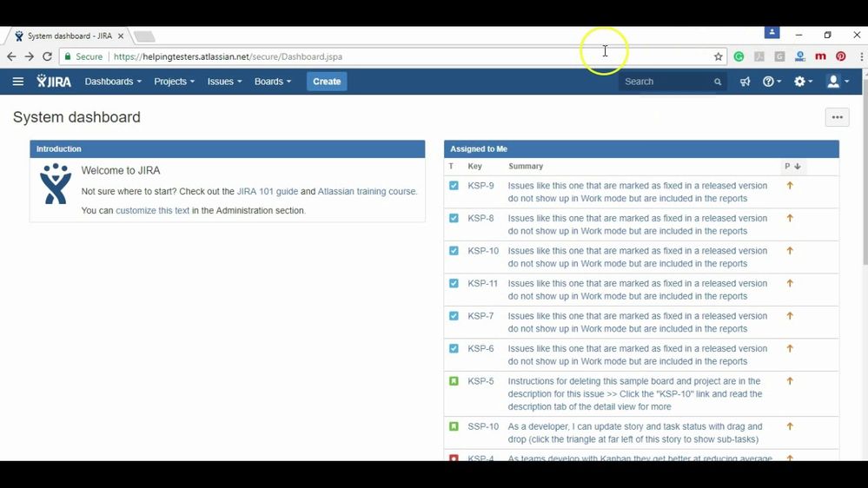
Task: Sort by the P priority column
Action: (792, 166)
